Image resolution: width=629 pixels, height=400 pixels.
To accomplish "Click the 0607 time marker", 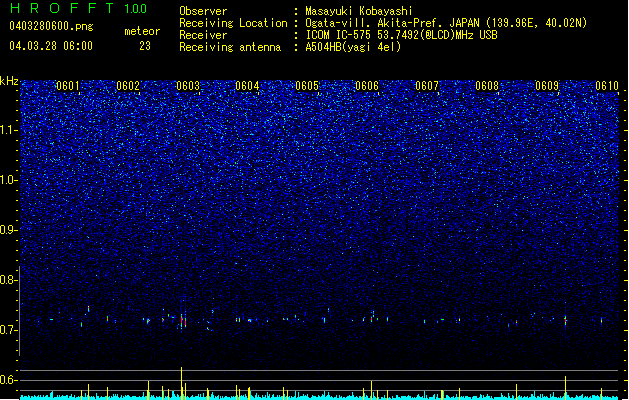I will point(427,86).
